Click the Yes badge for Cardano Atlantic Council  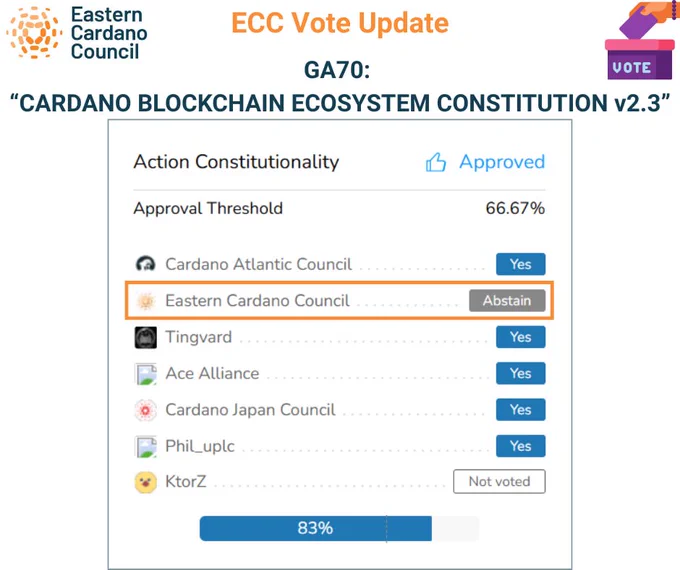coord(520,264)
